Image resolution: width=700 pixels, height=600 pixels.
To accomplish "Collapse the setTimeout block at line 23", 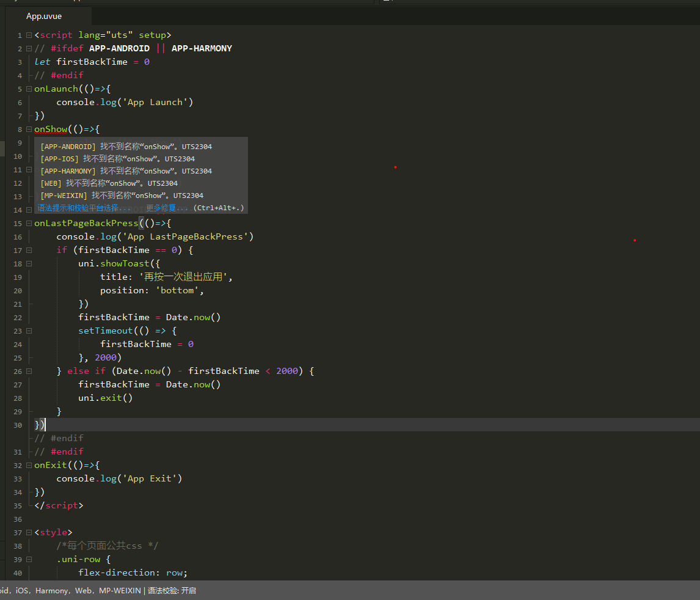I will pos(29,331).
